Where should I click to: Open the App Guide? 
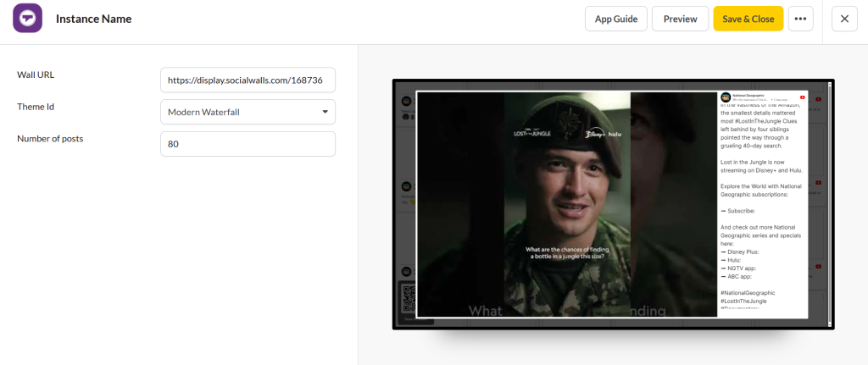click(x=615, y=19)
